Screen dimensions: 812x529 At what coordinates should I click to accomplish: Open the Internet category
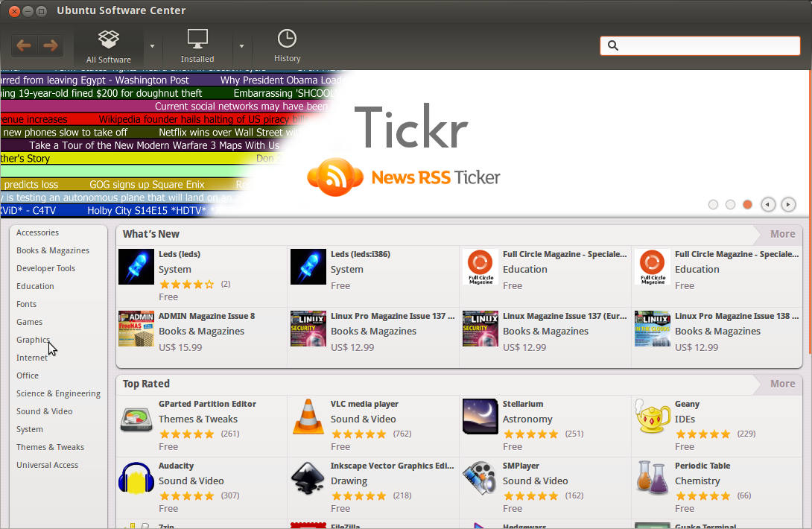coord(32,358)
